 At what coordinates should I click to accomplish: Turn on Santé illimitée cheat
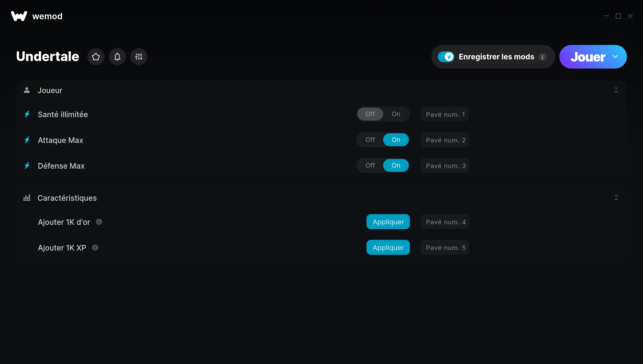396,114
